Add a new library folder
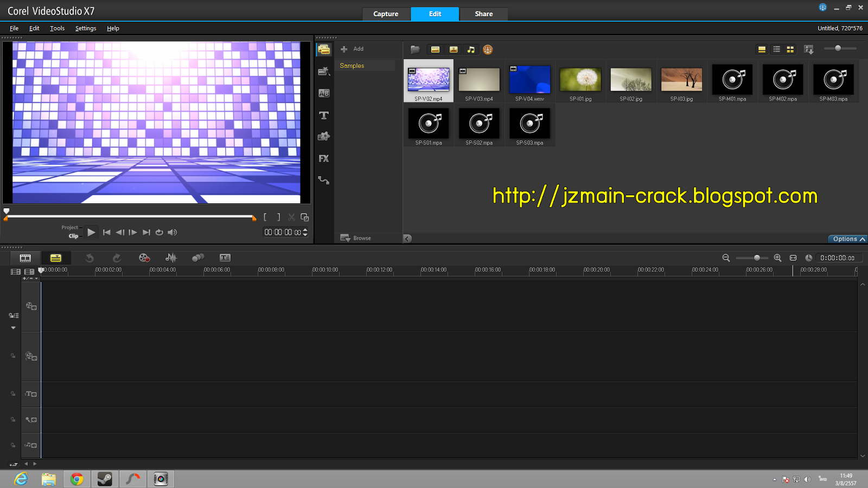Screen dimensions: 868x488 coord(352,49)
